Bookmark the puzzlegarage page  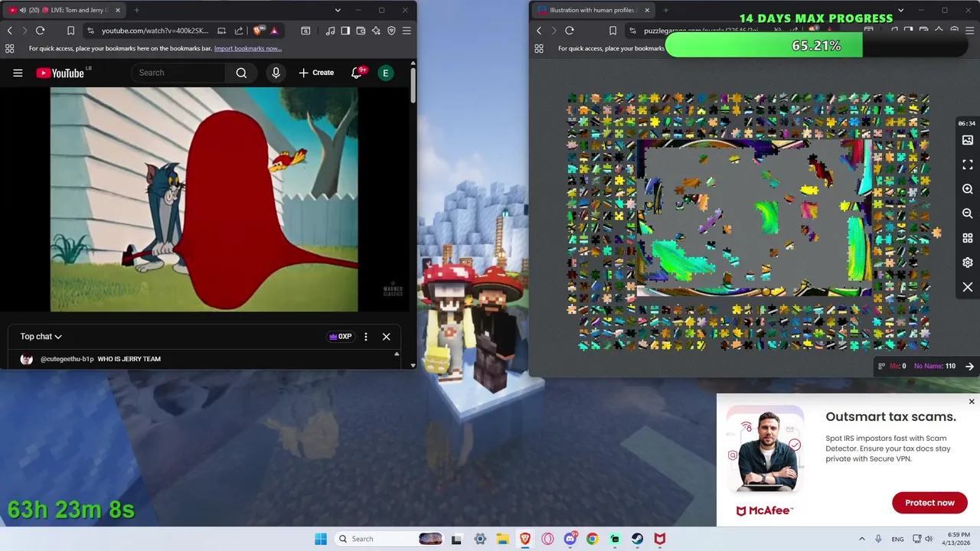(612, 31)
